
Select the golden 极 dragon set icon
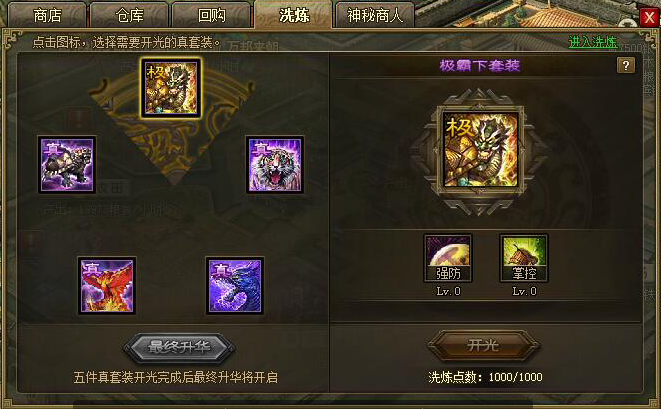[171, 88]
